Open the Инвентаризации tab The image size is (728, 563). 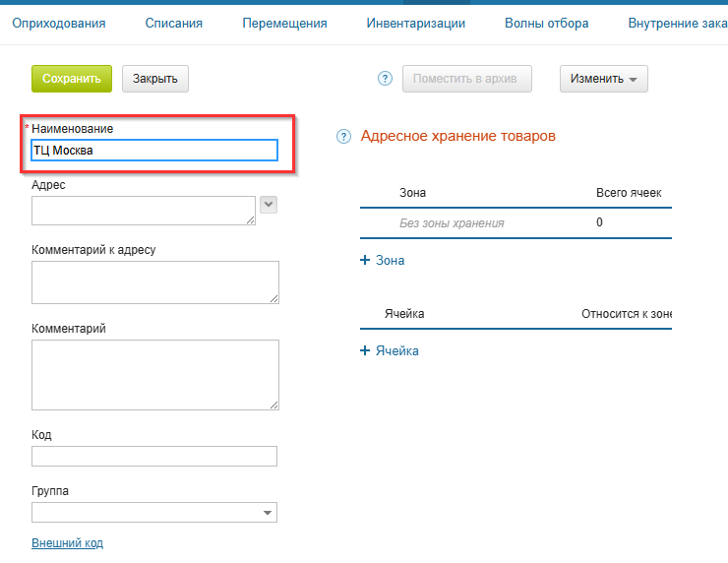pos(415,23)
